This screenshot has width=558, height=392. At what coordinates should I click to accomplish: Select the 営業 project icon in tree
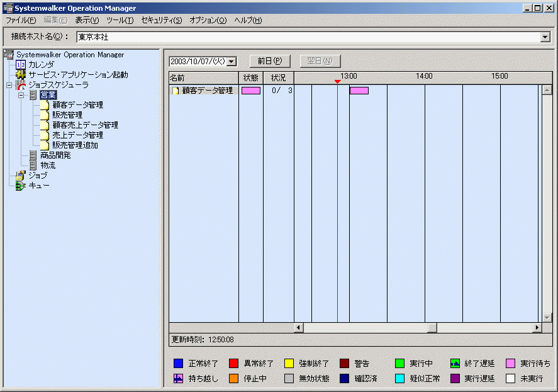pos(33,95)
